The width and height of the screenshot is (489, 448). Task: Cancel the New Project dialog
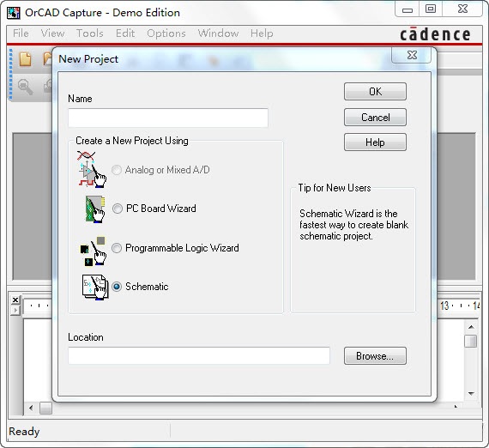point(375,118)
